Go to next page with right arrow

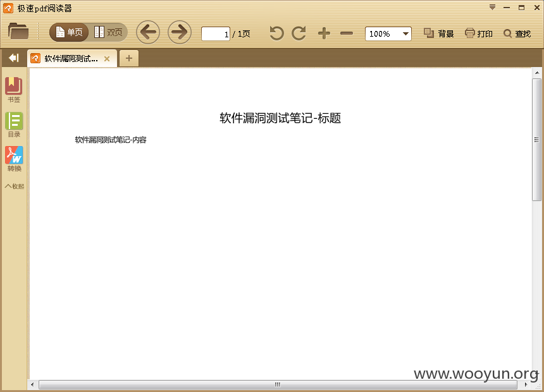[x=180, y=32]
